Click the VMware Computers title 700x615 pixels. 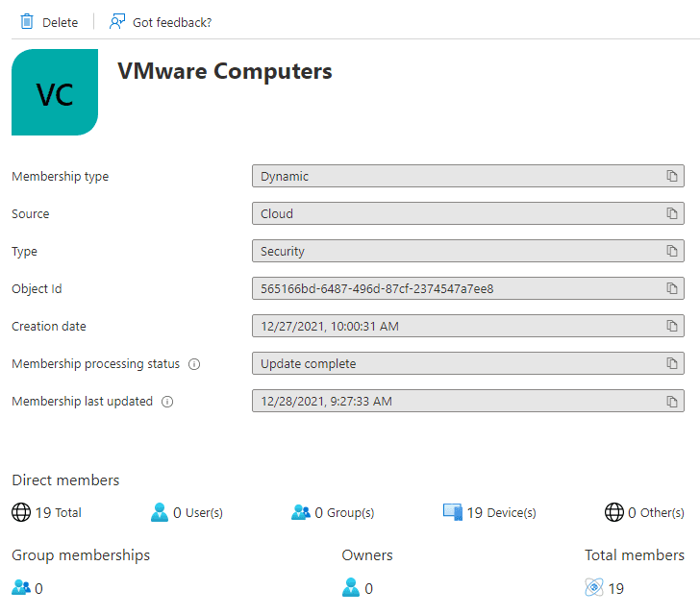(225, 71)
